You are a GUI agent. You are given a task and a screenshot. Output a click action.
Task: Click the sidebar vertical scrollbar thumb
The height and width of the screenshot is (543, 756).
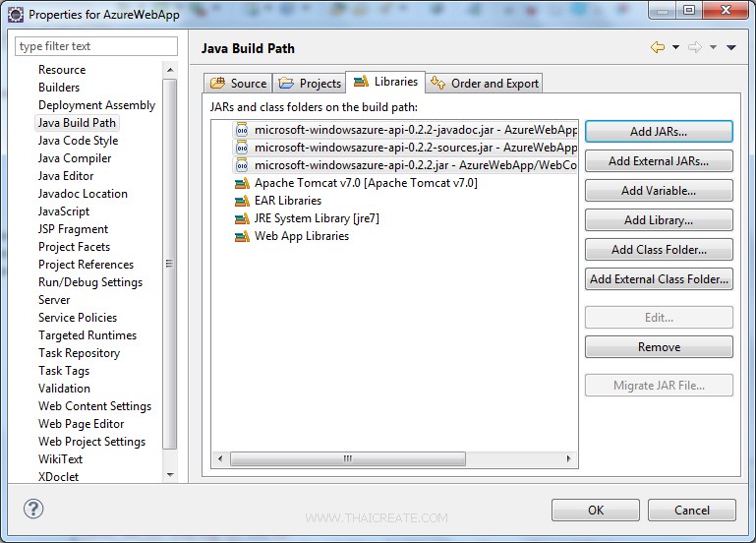[x=170, y=264]
